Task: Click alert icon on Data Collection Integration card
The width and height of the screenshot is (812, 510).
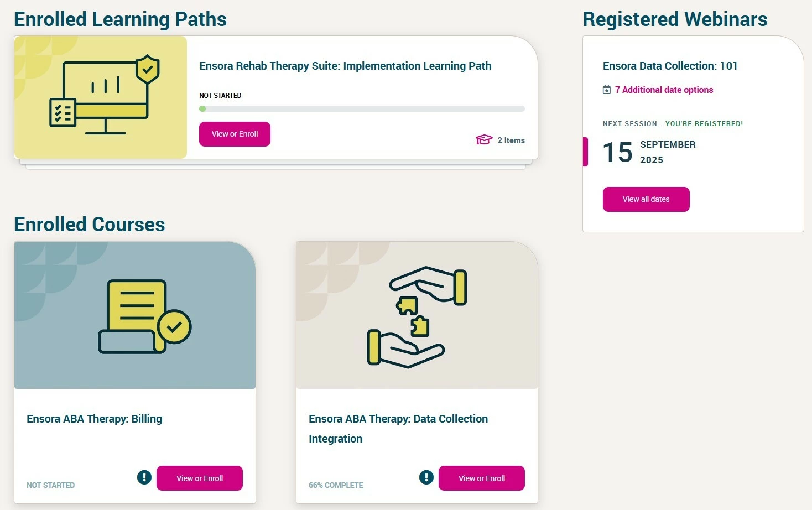Action: tap(426, 477)
